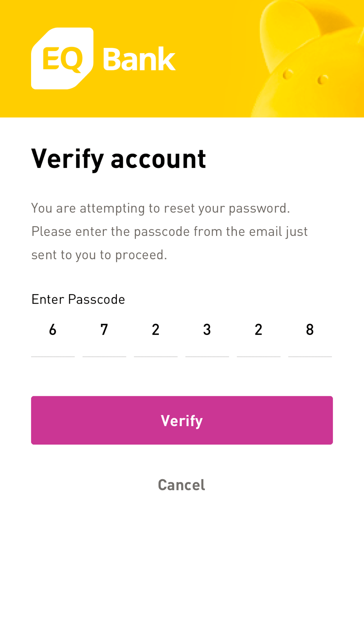Click the piggy bank's left eye
Viewport: 364px width, 629px height.
point(288,74)
